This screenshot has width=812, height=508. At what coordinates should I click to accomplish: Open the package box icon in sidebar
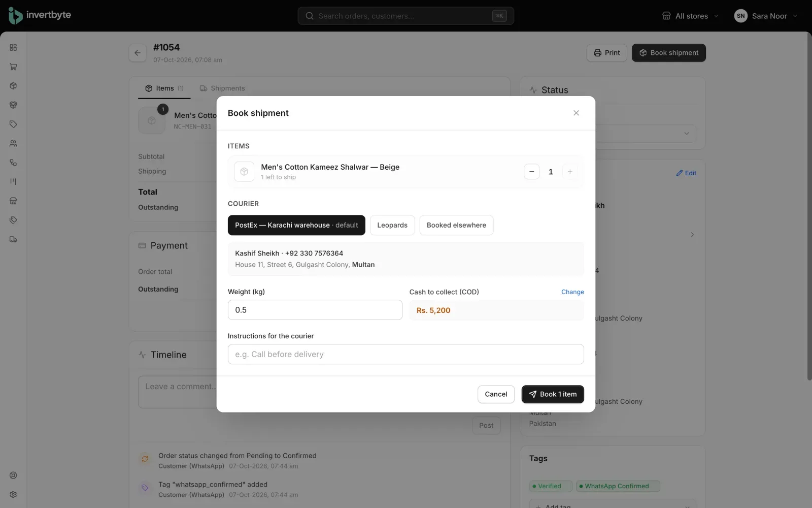pos(13,86)
